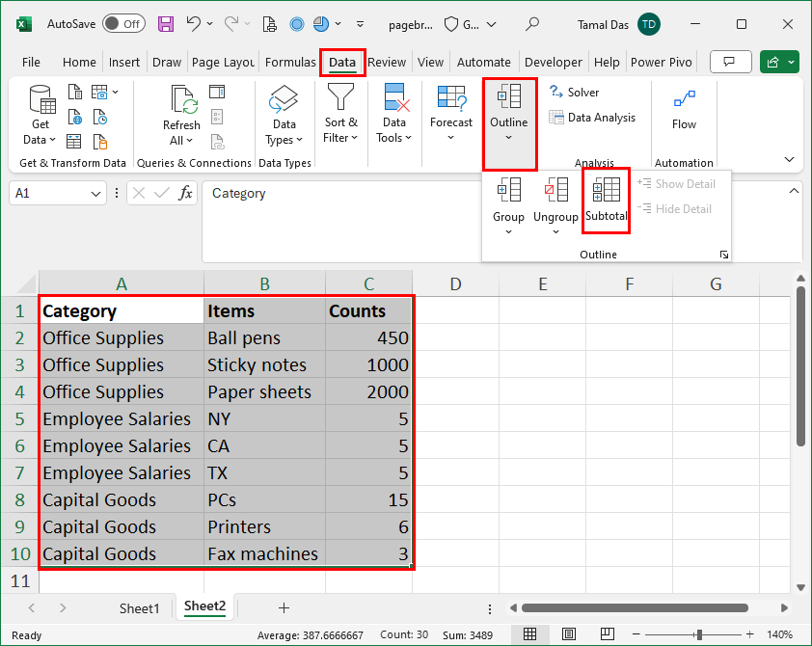Expand the sensitivity label dropdown
The height and width of the screenshot is (646, 812).
pyautogui.click(x=492, y=24)
